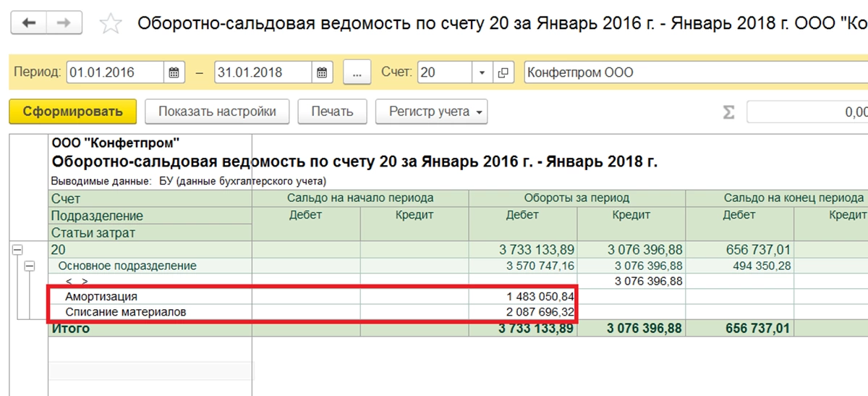Select the Амортизация debit value cell

(x=523, y=297)
